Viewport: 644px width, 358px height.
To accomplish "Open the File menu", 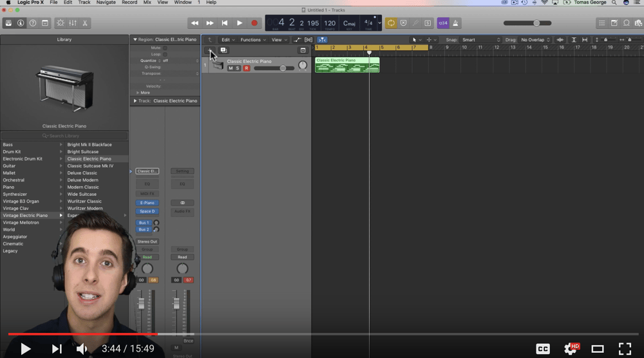I will tap(53, 3).
